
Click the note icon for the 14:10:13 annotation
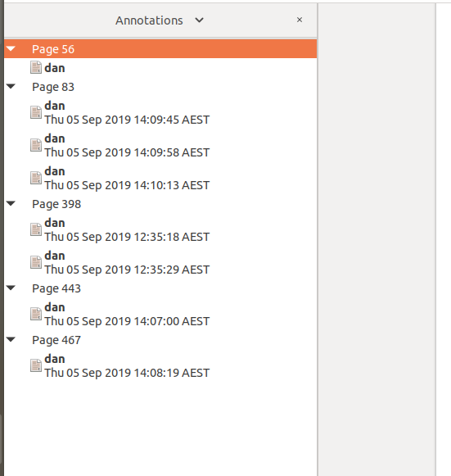[36, 178]
